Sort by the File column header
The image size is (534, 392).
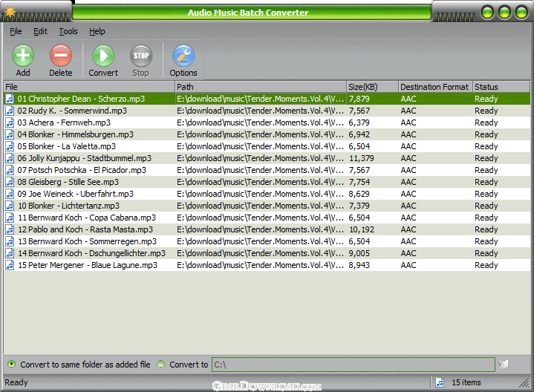[x=89, y=87]
